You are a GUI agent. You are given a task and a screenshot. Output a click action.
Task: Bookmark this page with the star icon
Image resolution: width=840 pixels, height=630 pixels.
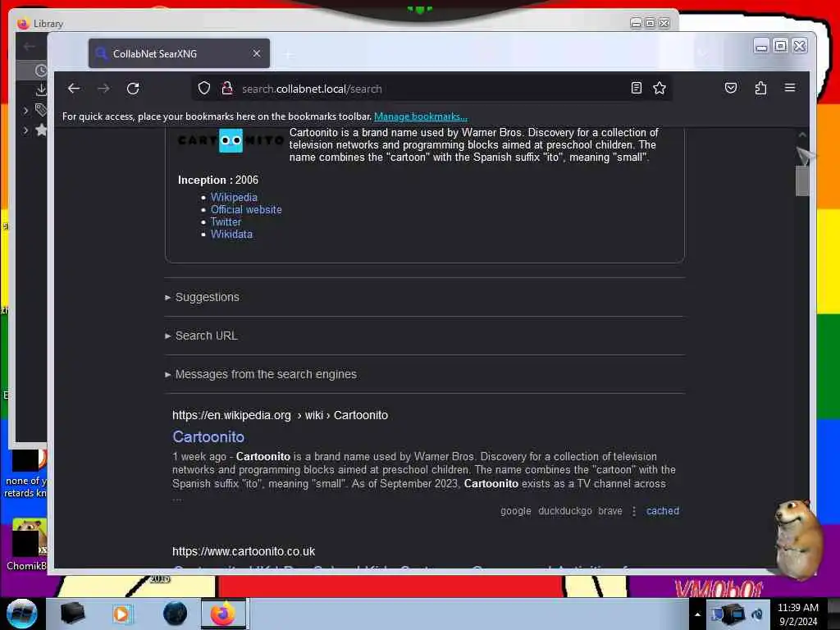660,88
